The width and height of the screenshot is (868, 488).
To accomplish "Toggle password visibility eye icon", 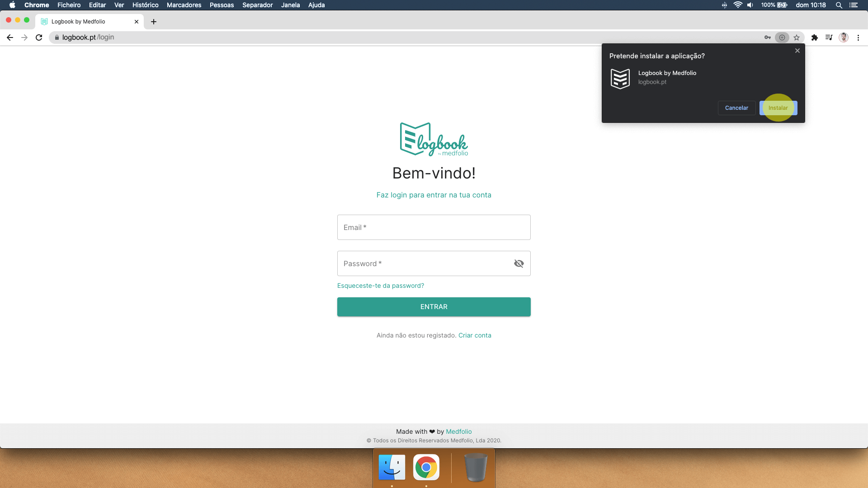I will [x=519, y=263].
